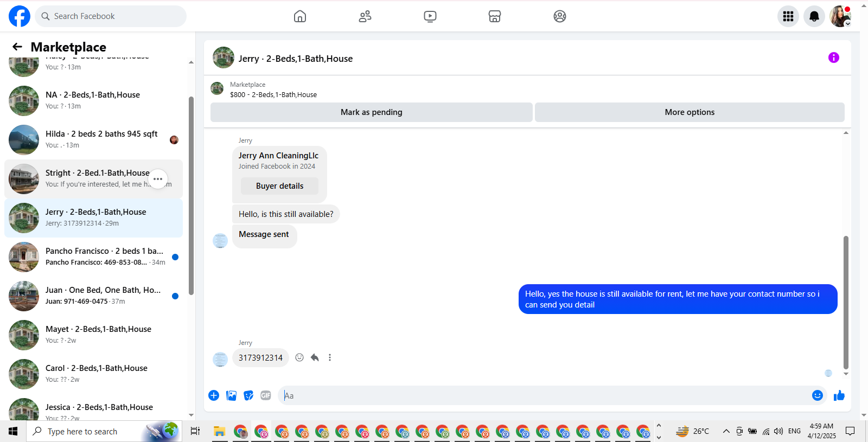
Task: Open the NA 2-Beds,1-Bath,House conversation
Action: tap(93, 100)
